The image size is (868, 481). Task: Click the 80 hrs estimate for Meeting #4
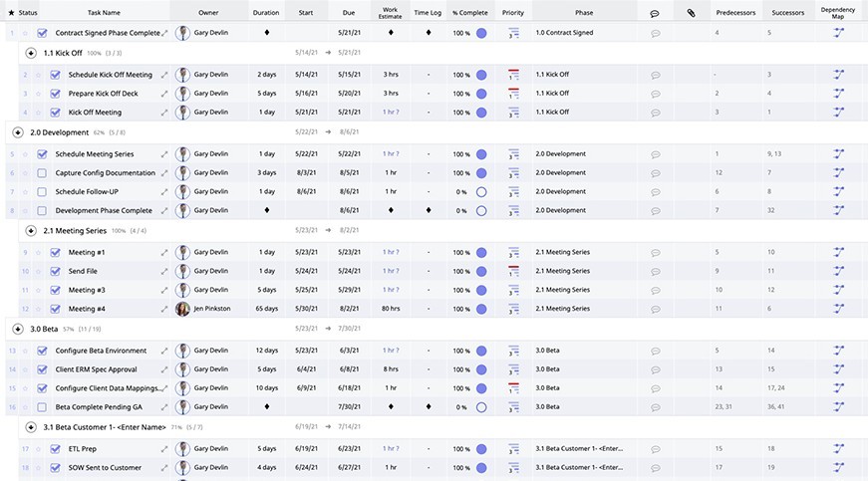tap(391, 309)
